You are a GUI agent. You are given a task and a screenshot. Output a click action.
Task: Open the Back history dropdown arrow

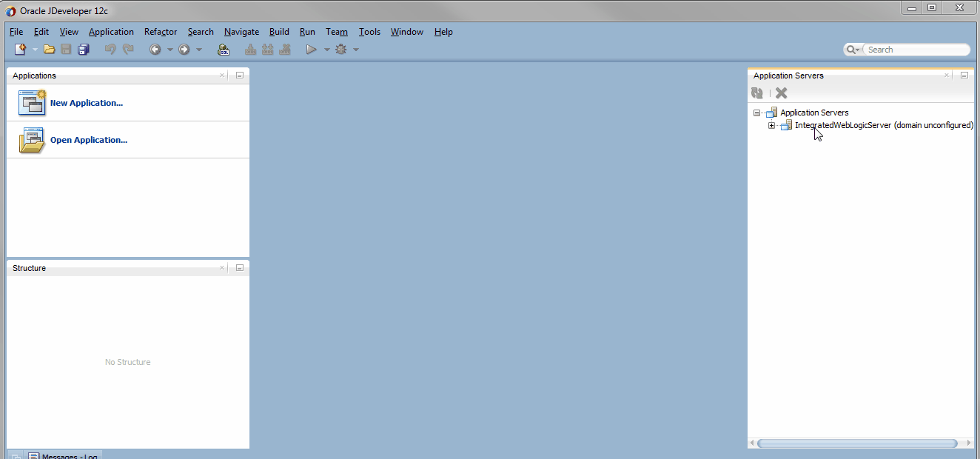click(170, 50)
